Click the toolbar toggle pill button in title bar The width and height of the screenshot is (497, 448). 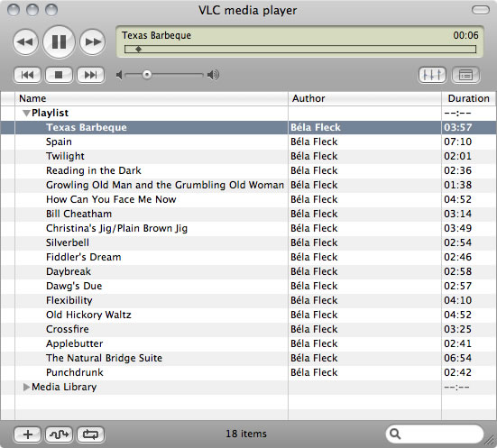click(x=481, y=10)
